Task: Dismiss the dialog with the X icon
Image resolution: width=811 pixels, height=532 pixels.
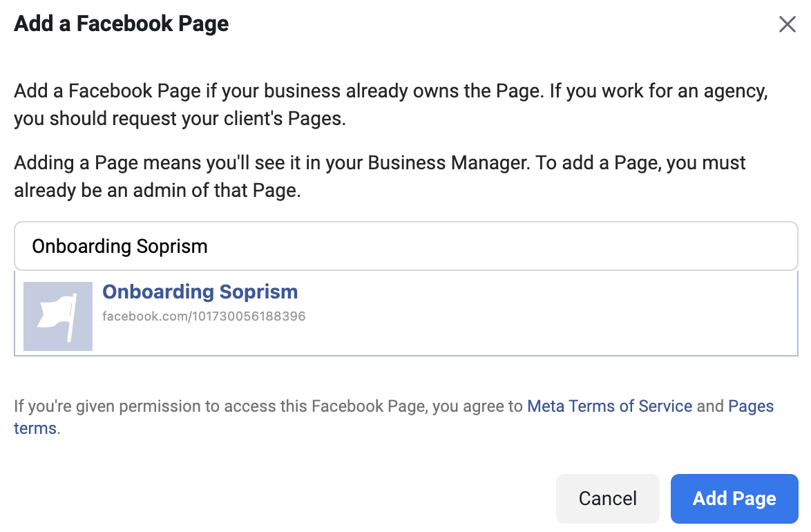Action: (788, 23)
